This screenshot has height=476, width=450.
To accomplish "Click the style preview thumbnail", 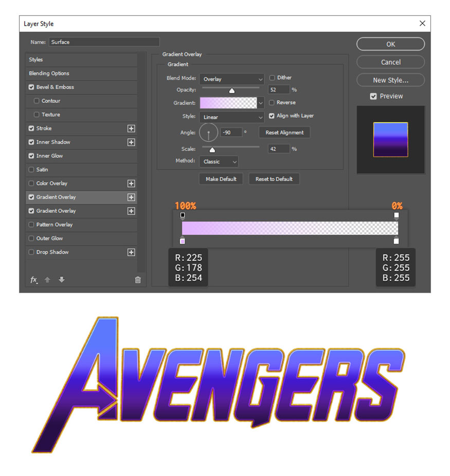I will [x=390, y=140].
